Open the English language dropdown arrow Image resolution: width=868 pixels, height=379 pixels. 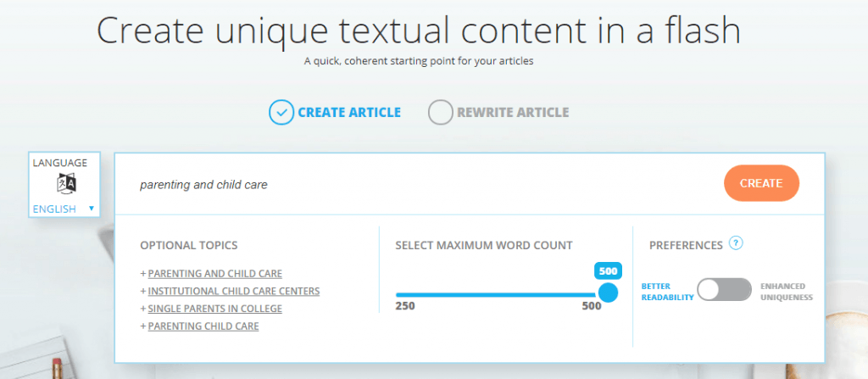tap(91, 209)
